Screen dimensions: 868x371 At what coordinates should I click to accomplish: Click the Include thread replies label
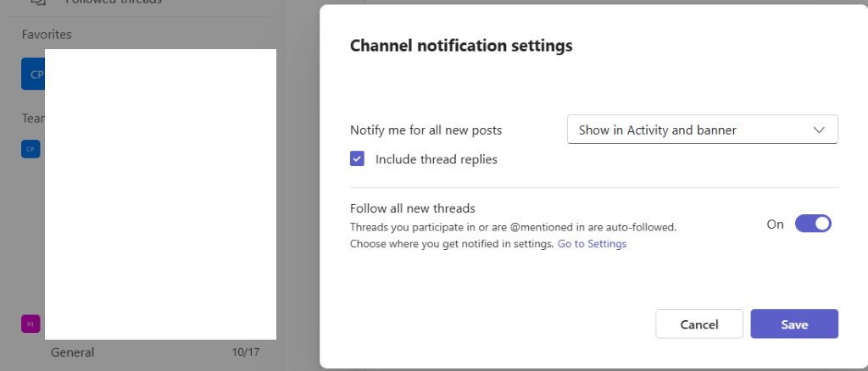click(x=436, y=159)
